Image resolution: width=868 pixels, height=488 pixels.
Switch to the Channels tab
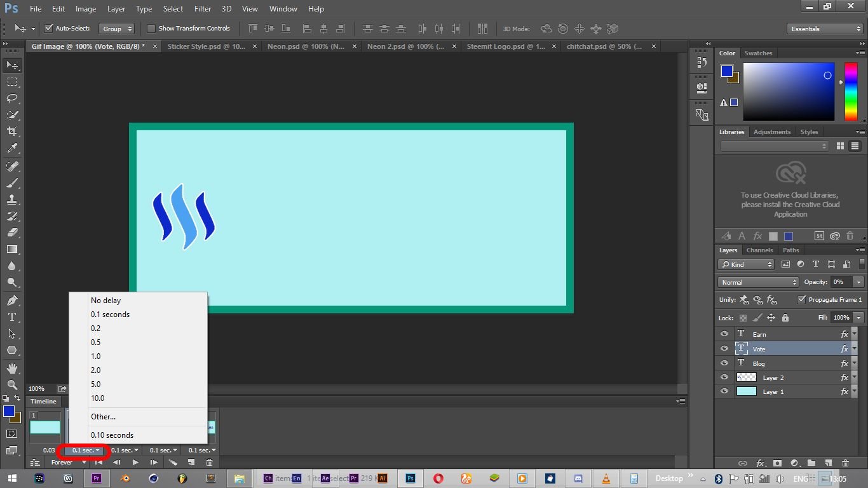pos(759,250)
